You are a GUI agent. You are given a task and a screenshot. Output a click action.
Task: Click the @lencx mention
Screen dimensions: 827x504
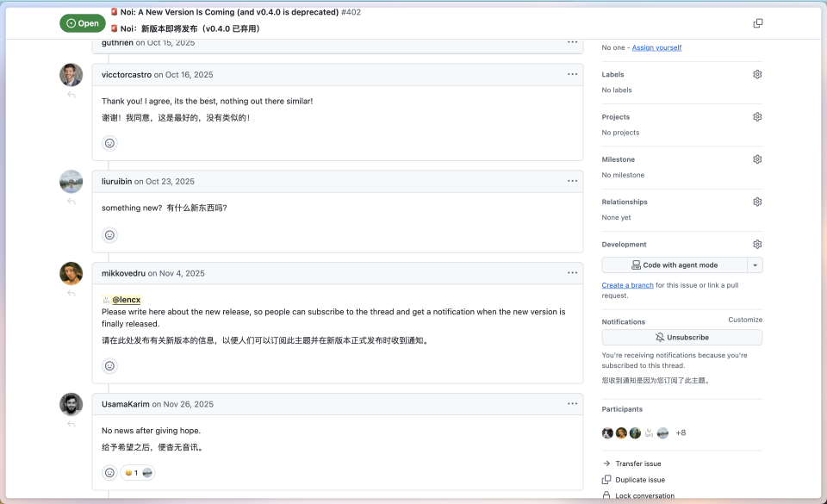[x=126, y=300]
